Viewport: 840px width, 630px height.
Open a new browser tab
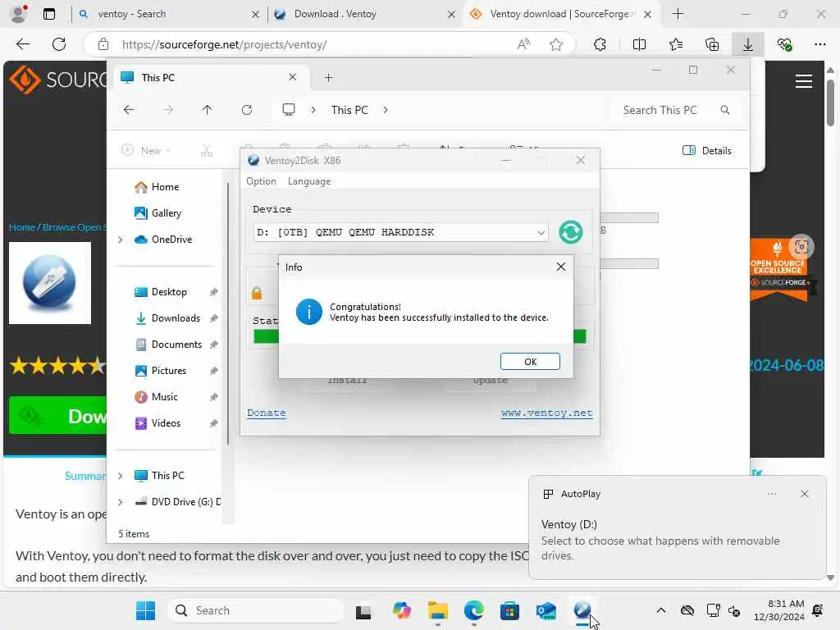click(678, 14)
